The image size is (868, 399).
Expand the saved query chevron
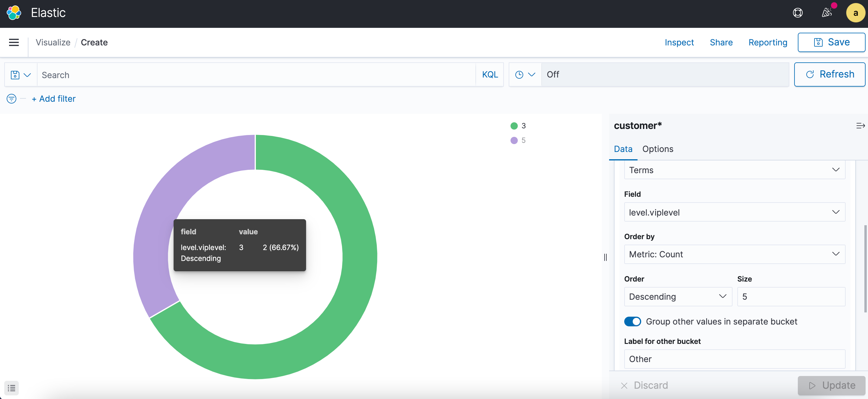click(x=28, y=74)
